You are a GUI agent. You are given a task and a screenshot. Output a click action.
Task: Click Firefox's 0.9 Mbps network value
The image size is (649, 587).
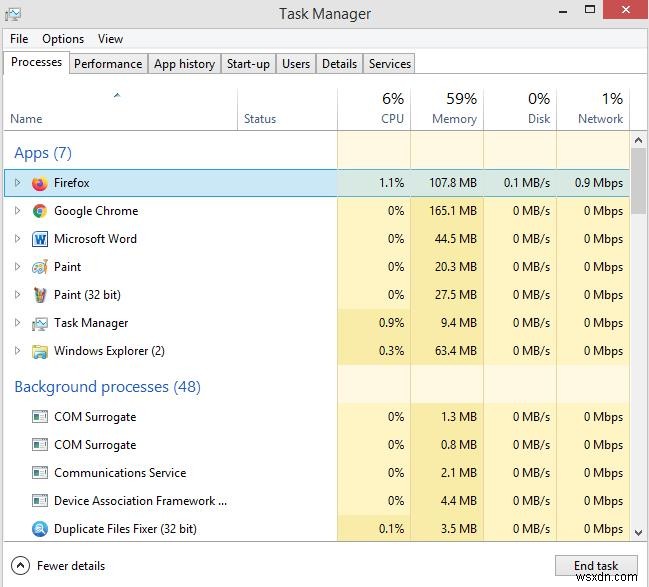(599, 183)
